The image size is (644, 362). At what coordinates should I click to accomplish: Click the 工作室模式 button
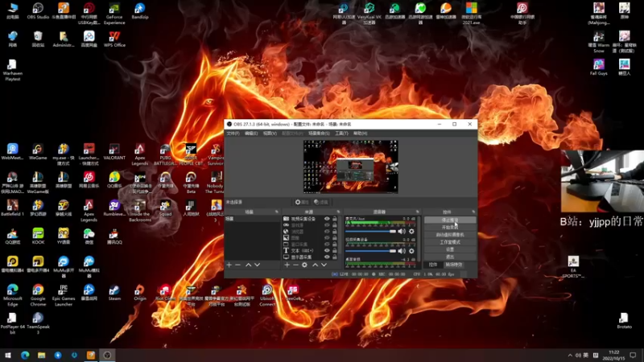pos(450,241)
